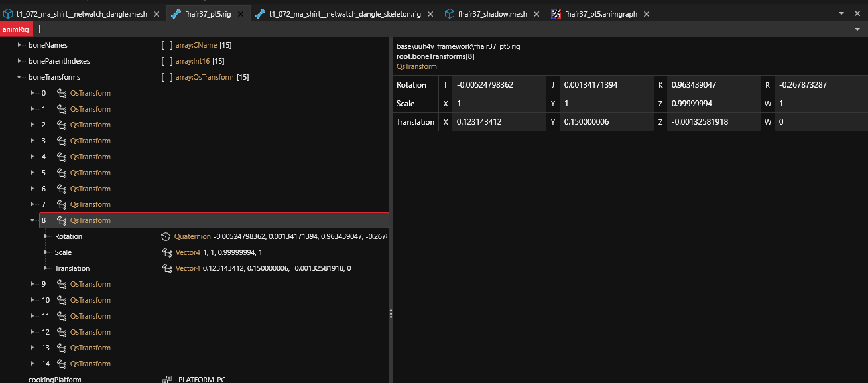
Task: Click the cube icon on fhair37_shadow.mesh tab
Action: coord(450,14)
